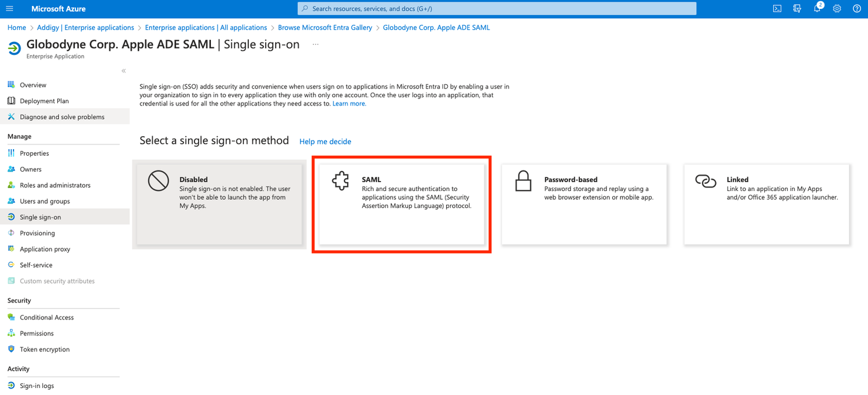
Task: Open Enterprise applications | All applications breadcrumb
Action: tap(206, 28)
